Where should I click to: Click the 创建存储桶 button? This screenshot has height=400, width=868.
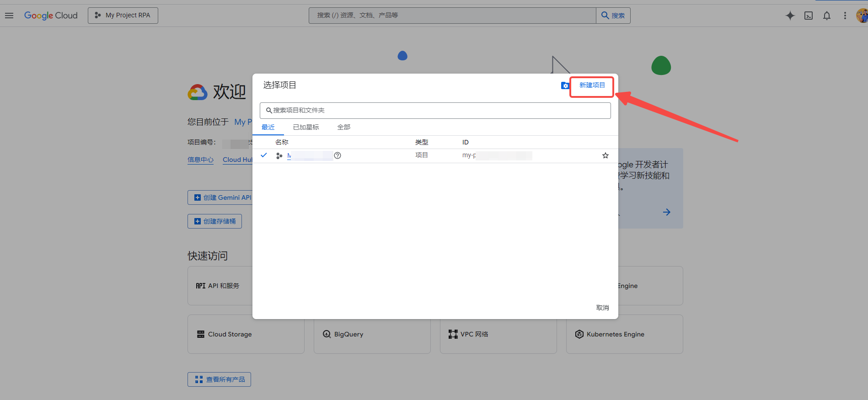click(214, 221)
